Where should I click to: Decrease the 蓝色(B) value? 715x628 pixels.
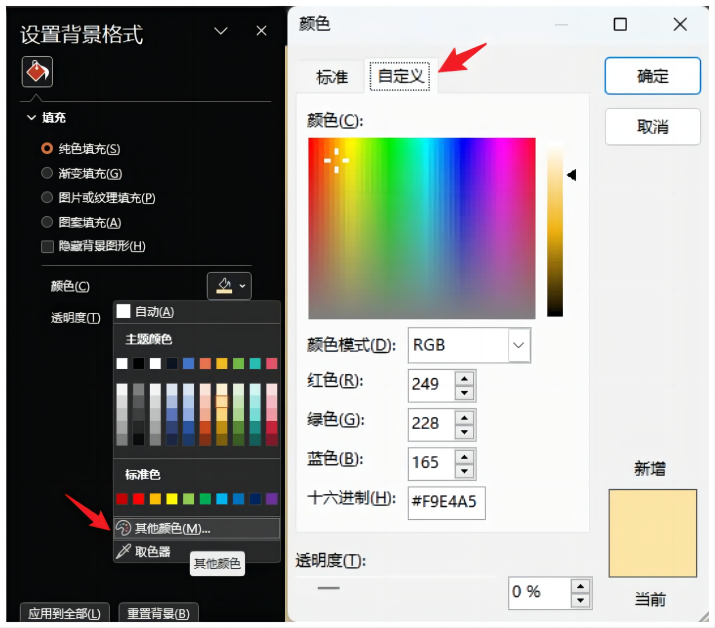(464, 471)
